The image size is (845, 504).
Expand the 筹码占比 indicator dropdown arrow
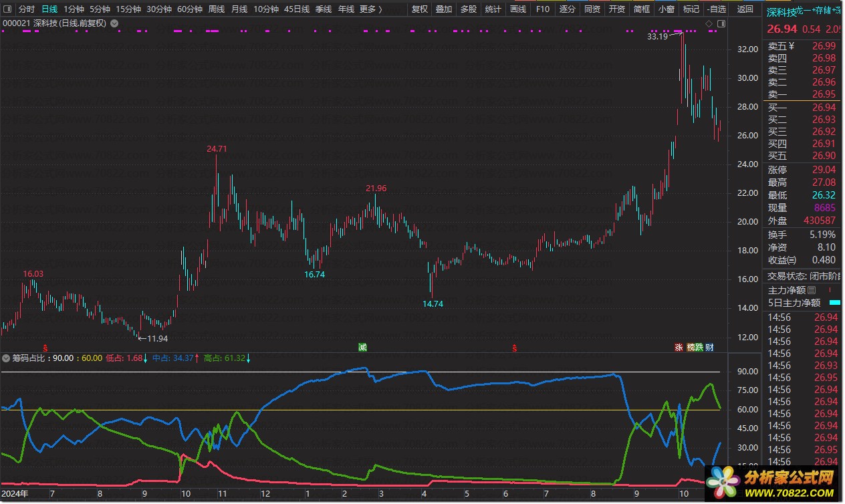point(7,358)
